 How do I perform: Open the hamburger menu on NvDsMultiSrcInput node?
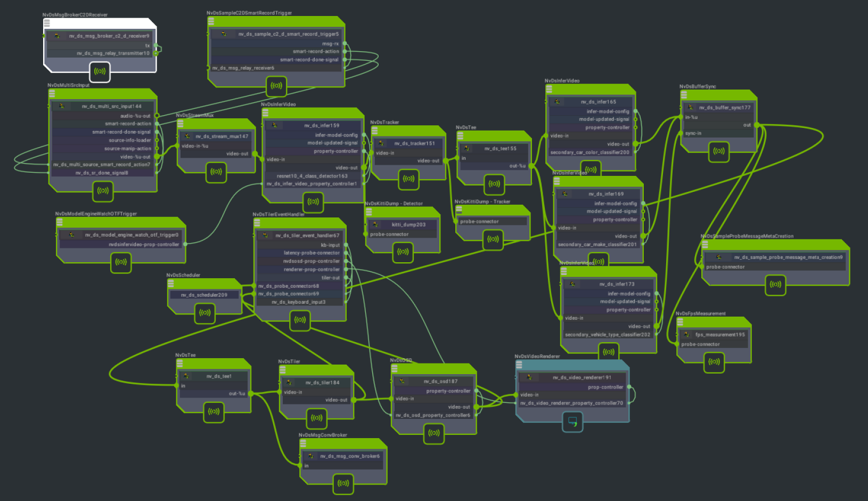(x=52, y=93)
